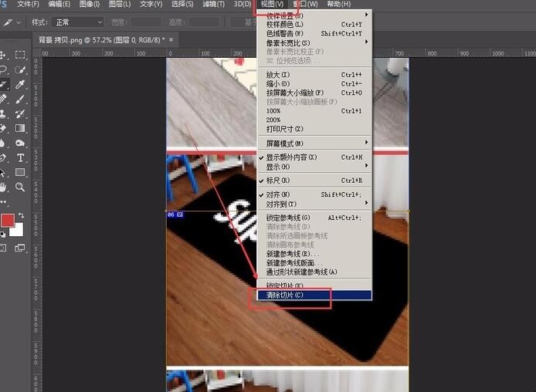Uncheck 对齐(N) snap menu item

314,194
